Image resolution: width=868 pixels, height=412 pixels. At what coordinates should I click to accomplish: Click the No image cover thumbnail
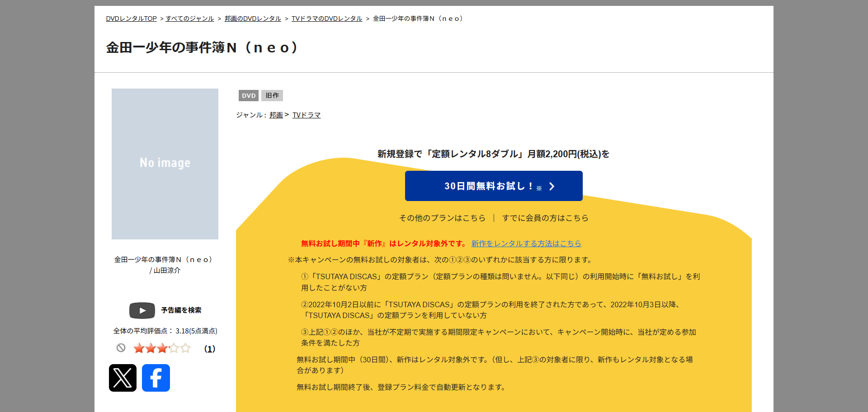[x=165, y=164]
